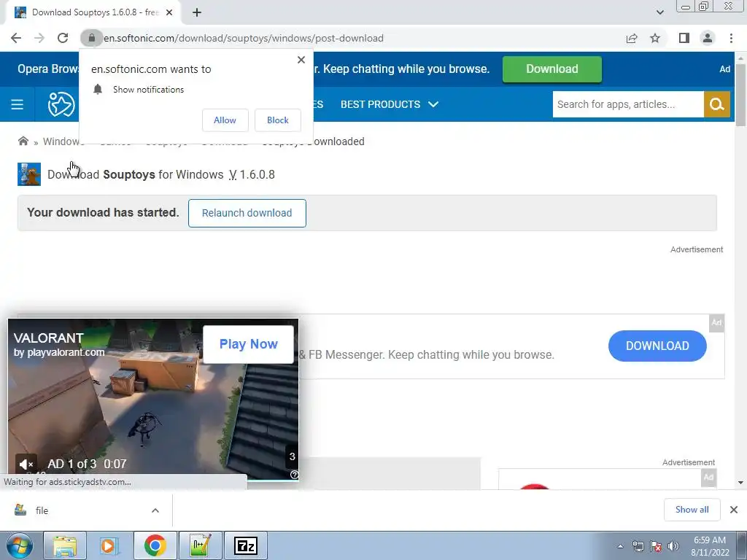Screen dimensions: 747x560
Task: Close the Download Souptoys tab
Action: point(169,13)
